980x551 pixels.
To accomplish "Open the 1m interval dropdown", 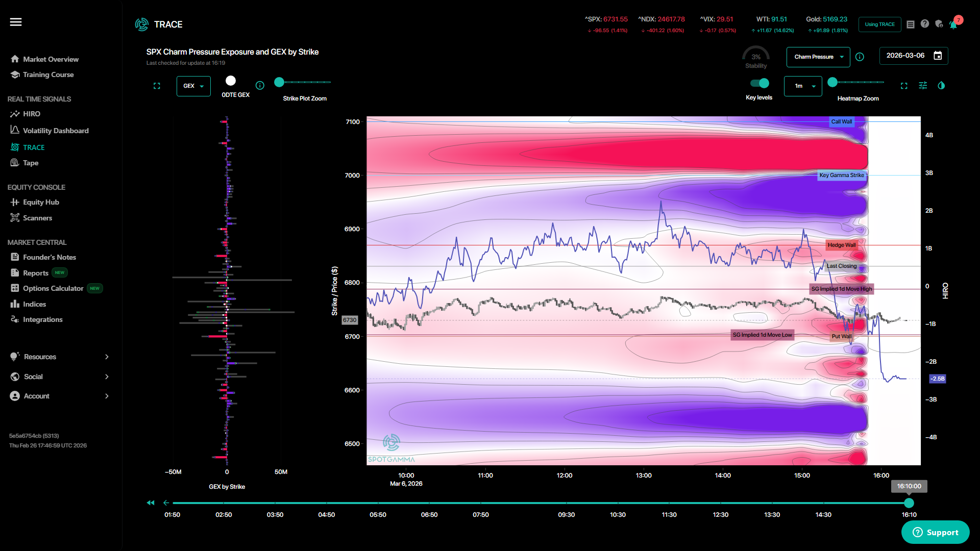I will pos(803,86).
